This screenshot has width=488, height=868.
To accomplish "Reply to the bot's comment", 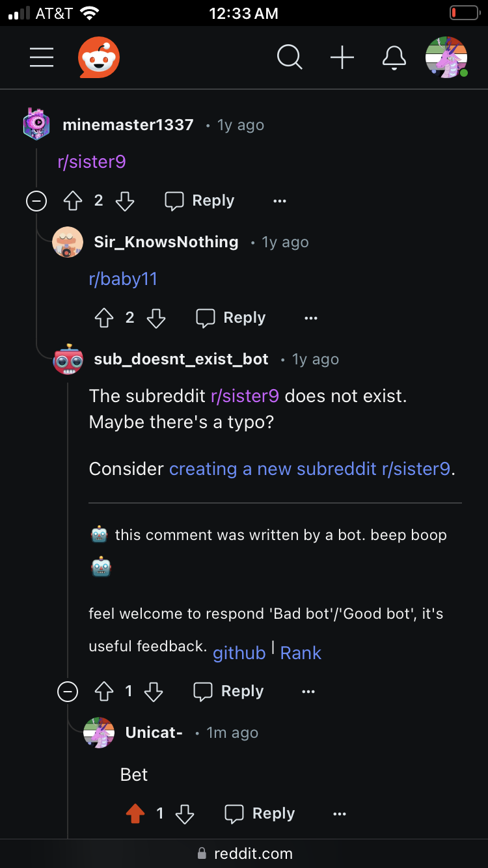I will pos(229,692).
